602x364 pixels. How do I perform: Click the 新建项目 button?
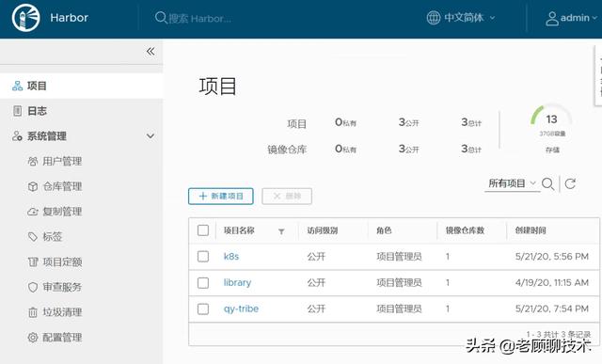coord(221,197)
